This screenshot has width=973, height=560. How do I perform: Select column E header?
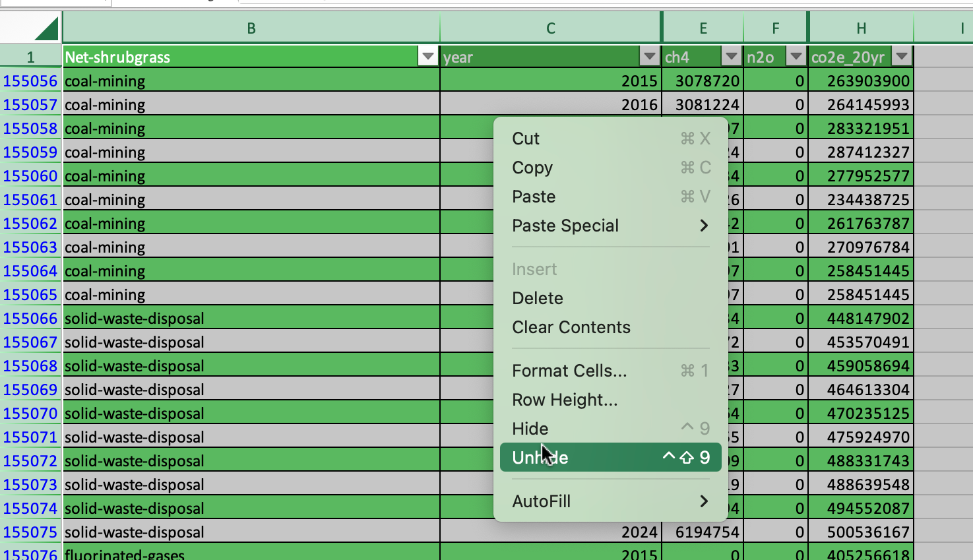[703, 28]
